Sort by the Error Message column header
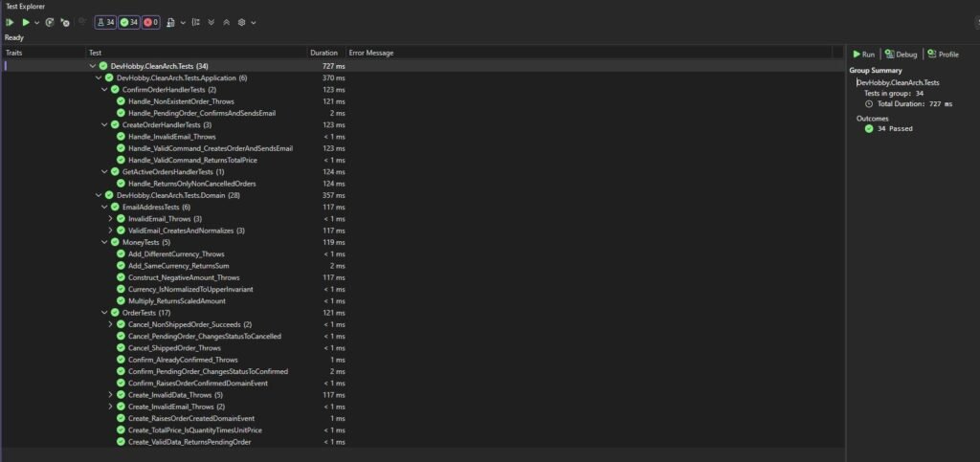The width and height of the screenshot is (980, 462). tap(371, 53)
